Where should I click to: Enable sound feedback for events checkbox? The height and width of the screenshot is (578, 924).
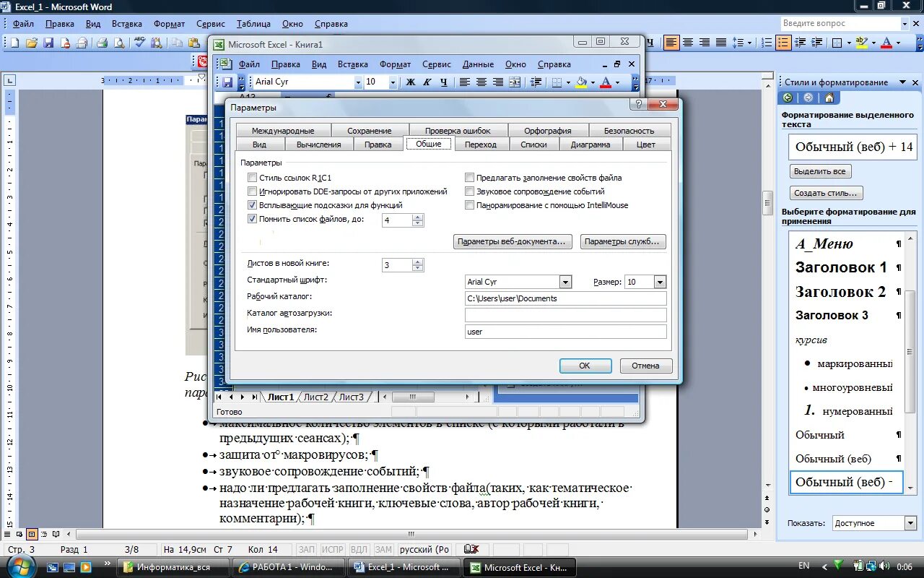[x=469, y=191]
